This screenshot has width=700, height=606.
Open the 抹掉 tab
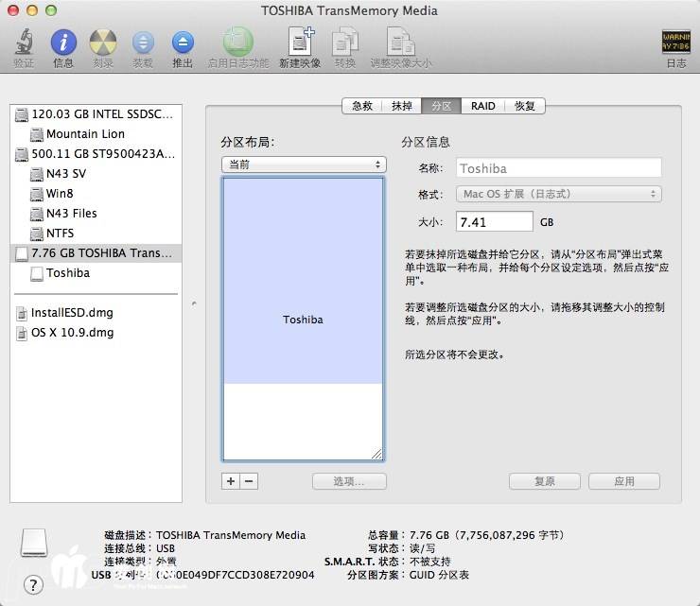[x=402, y=106]
